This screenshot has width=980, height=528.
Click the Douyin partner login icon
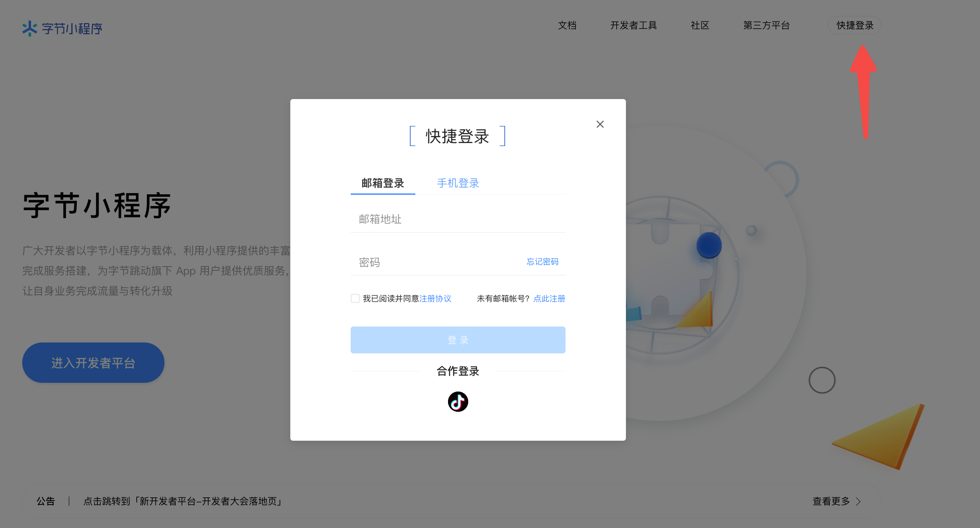[x=458, y=402]
